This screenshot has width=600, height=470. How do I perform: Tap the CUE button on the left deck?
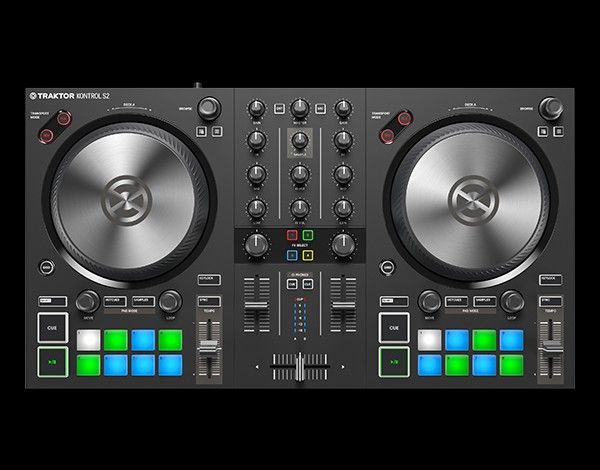coord(53,328)
